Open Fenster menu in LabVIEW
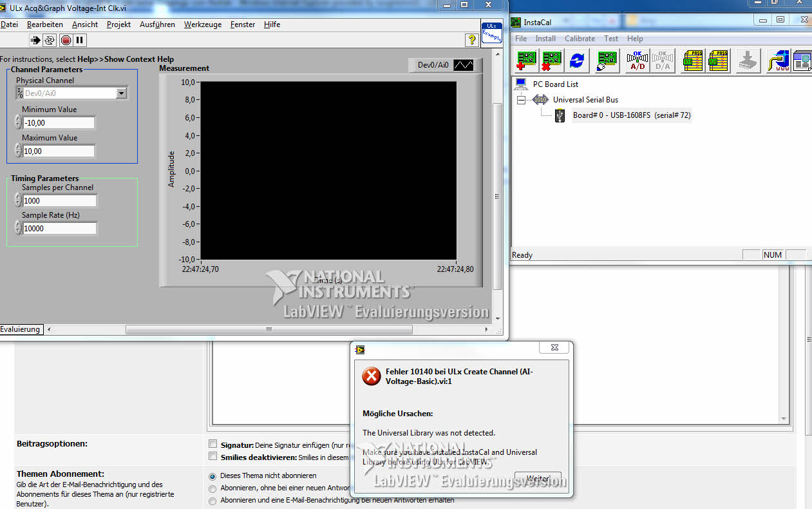The width and height of the screenshot is (812, 509). click(243, 24)
